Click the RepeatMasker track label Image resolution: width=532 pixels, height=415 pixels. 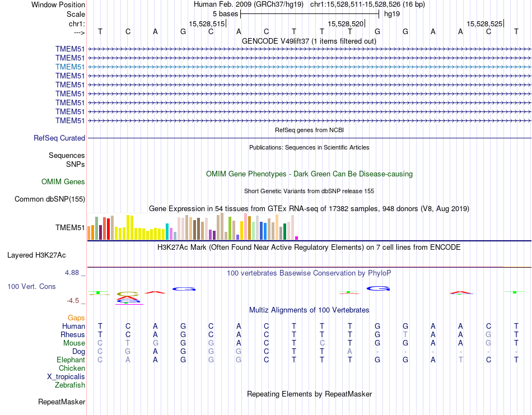click(x=62, y=402)
